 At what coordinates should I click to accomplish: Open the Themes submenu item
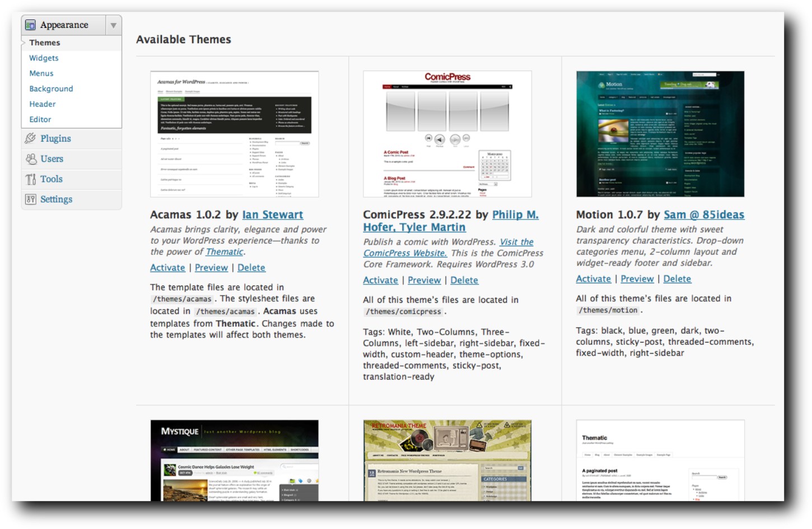tap(45, 43)
